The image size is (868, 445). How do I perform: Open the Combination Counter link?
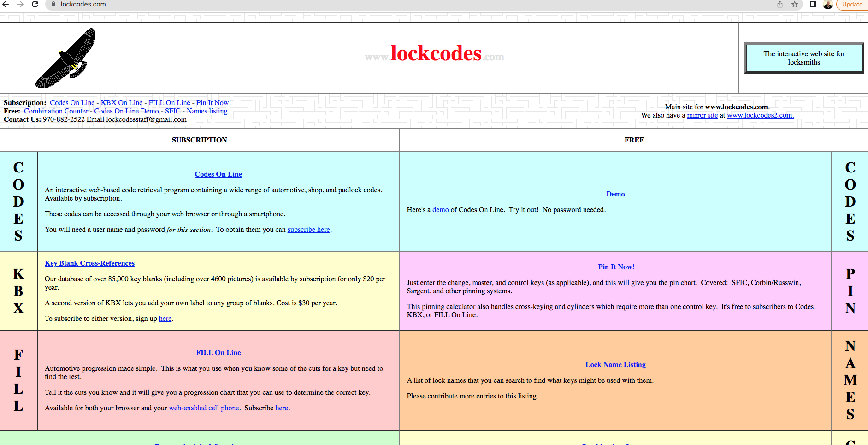click(56, 111)
